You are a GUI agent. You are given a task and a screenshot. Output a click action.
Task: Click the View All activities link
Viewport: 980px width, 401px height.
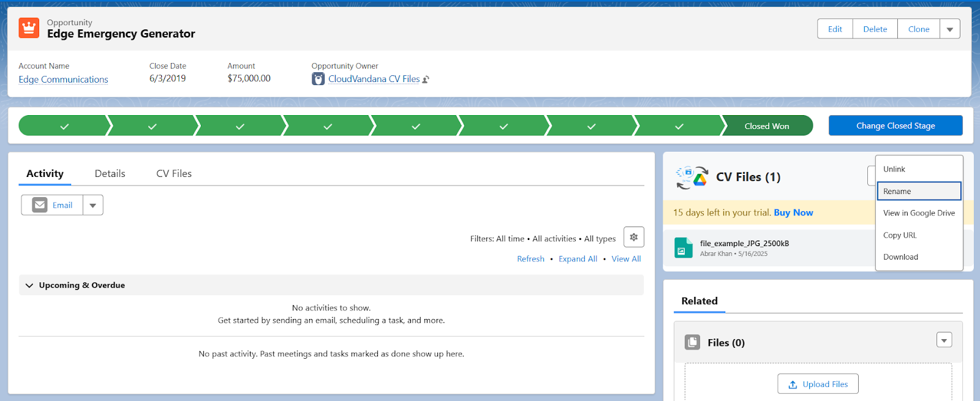tap(626, 259)
